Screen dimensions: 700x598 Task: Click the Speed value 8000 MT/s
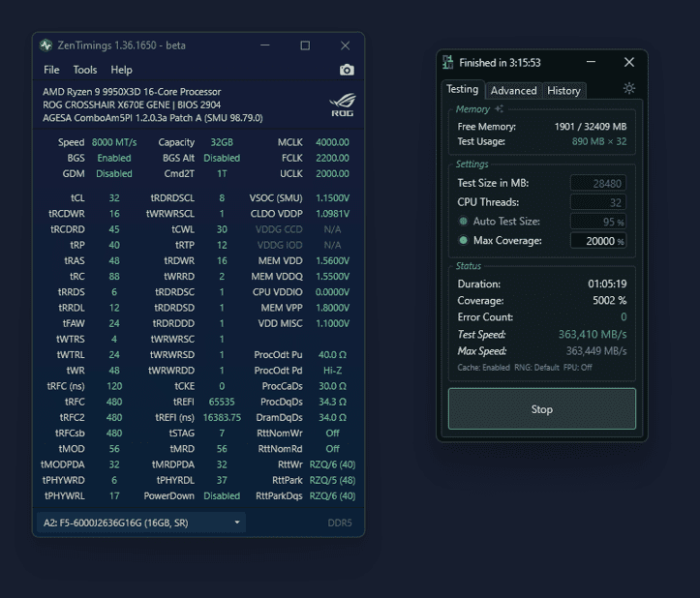pyautogui.click(x=114, y=142)
